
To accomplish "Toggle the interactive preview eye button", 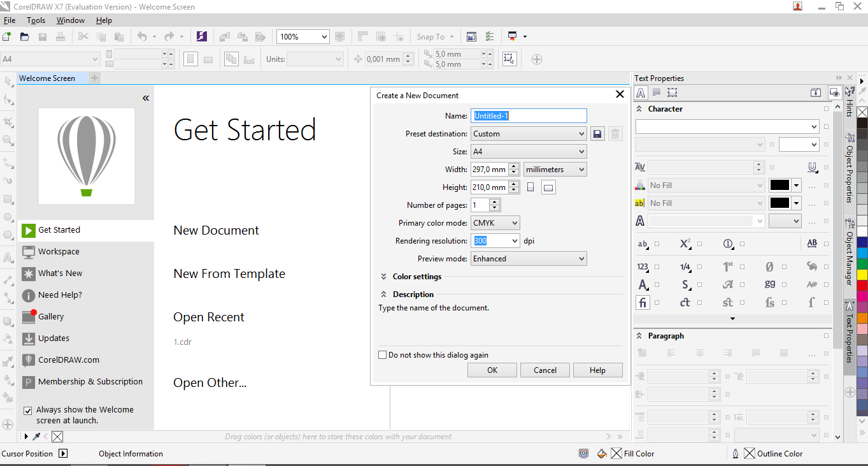I will tap(834, 92).
